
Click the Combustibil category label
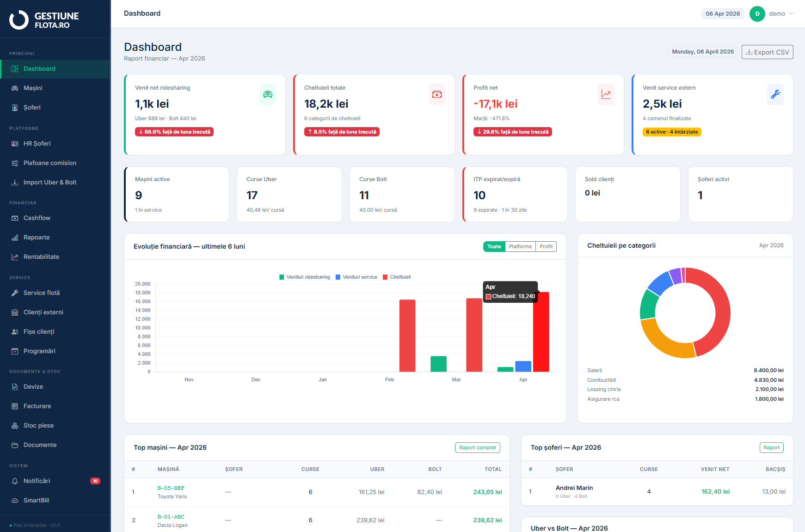point(602,380)
